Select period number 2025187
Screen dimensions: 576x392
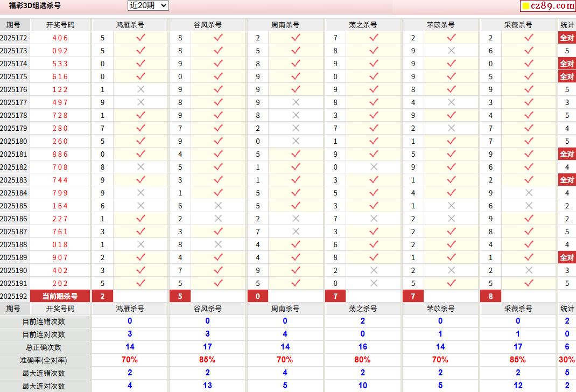13,232
